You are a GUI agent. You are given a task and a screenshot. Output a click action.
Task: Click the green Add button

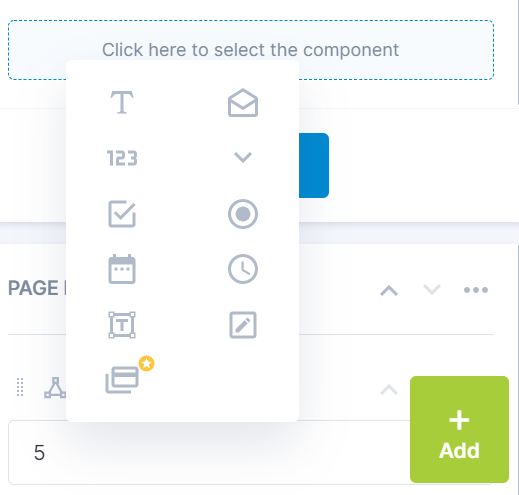[459, 429]
